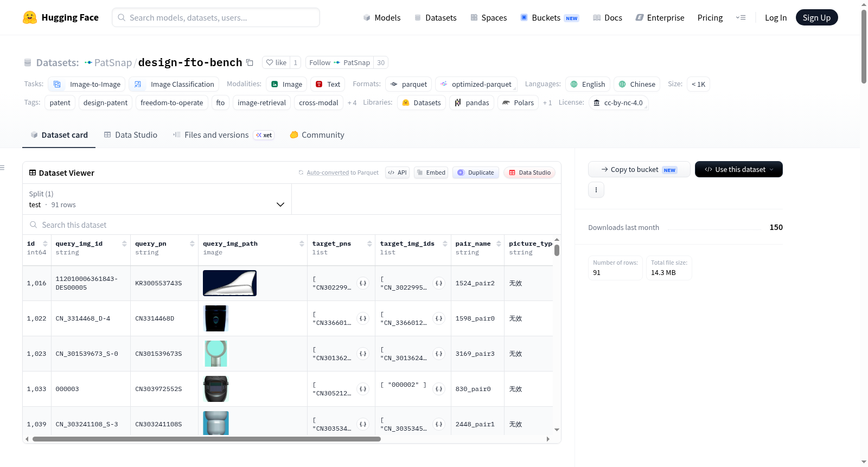This screenshot has width=868, height=467.
Task: Copy dataset name with the copy icon
Action: pyautogui.click(x=250, y=62)
